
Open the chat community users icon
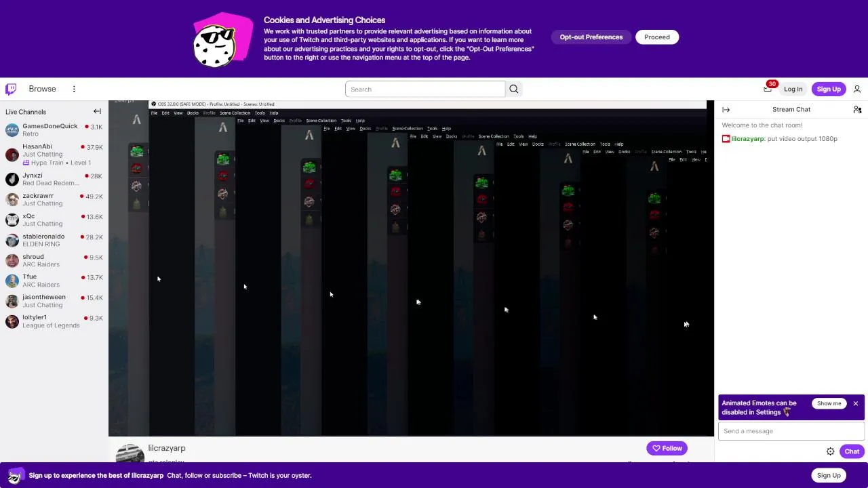tap(857, 109)
